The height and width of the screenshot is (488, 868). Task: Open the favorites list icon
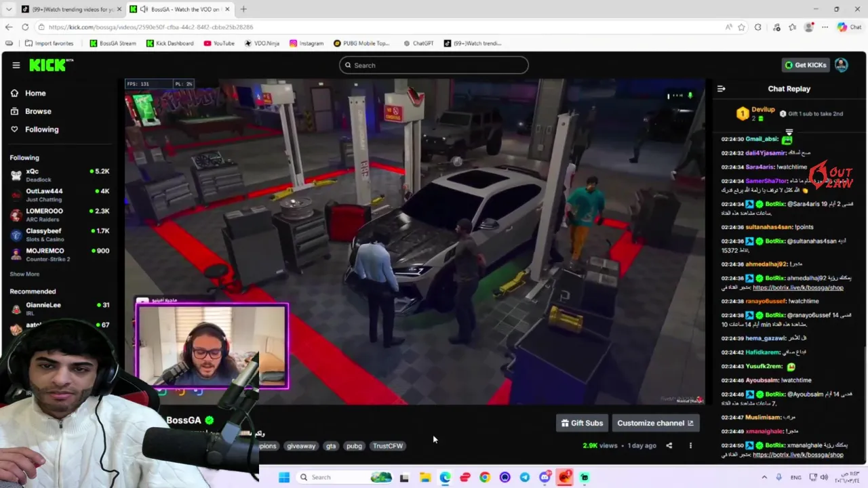pyautogui.click(x=792, y=27)
